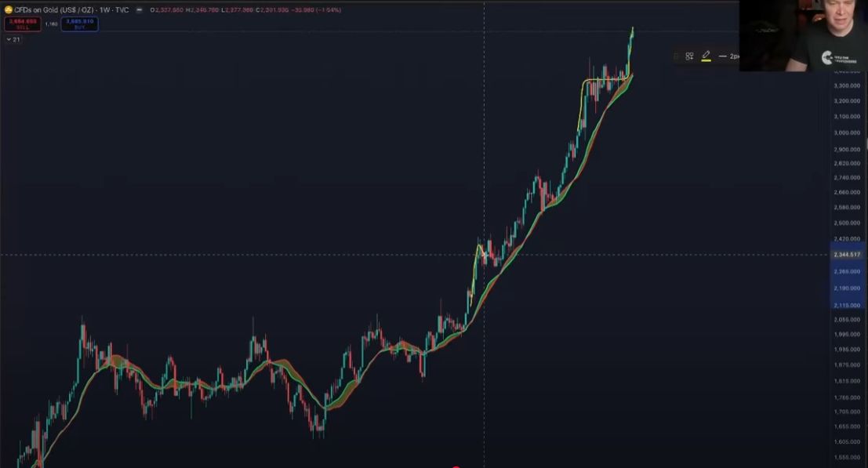The height and width of the screenshot is (468, 868).
Task: Click the drag handle dots on the floating drawing toolbar
Action: pos(676,56)
